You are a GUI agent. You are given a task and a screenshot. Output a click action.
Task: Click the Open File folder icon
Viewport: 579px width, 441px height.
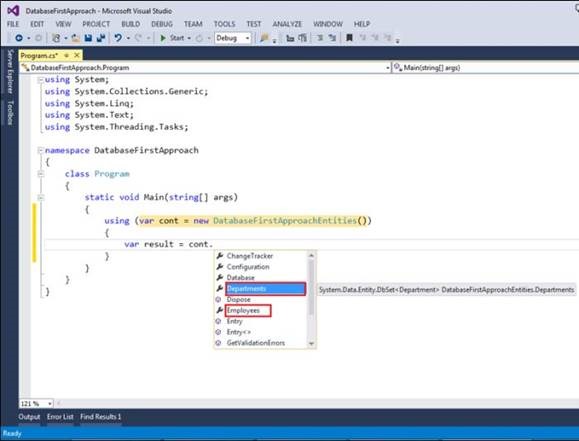[75, 38]
